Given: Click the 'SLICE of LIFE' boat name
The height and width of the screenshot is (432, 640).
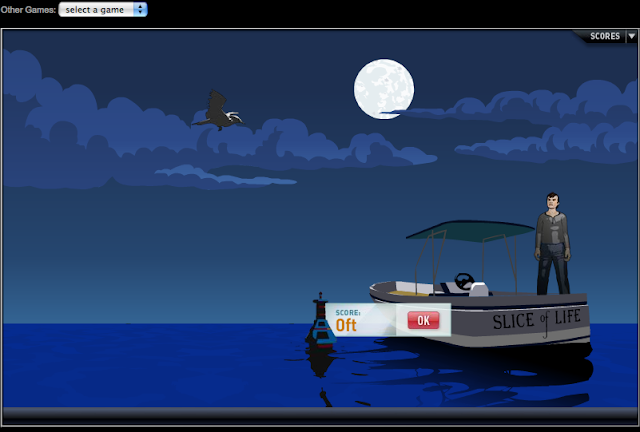Looking at the screenshot, I should click(536, 320).
